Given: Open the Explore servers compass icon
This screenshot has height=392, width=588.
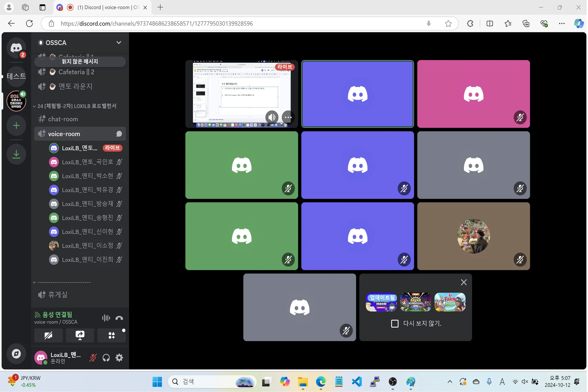Looking at the screenshot, I should 16,354.
